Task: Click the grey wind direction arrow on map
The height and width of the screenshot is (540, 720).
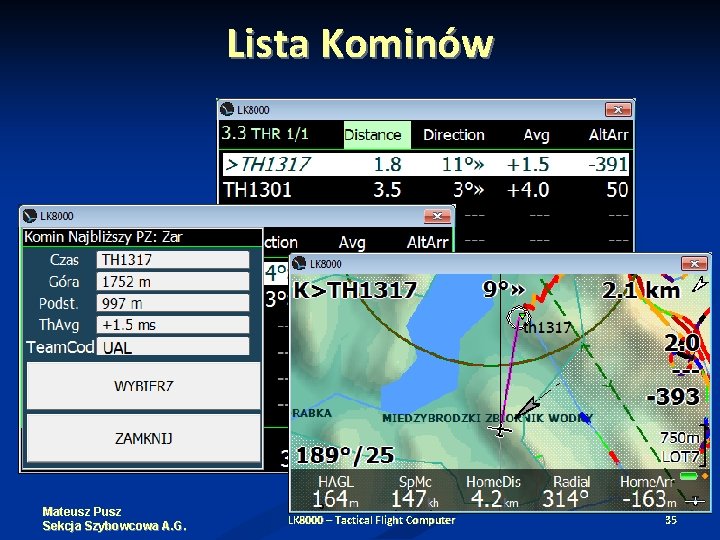Action: tap(529, 406)
